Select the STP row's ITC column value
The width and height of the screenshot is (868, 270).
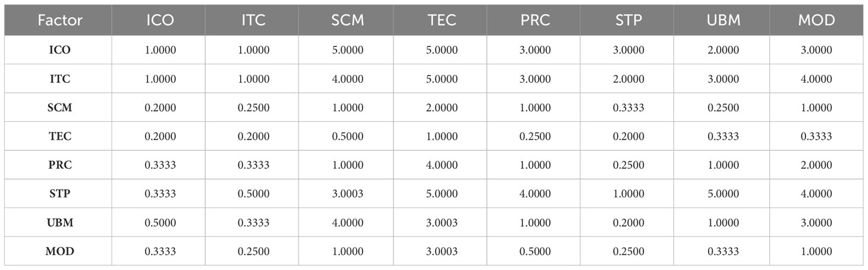[254, 194]
